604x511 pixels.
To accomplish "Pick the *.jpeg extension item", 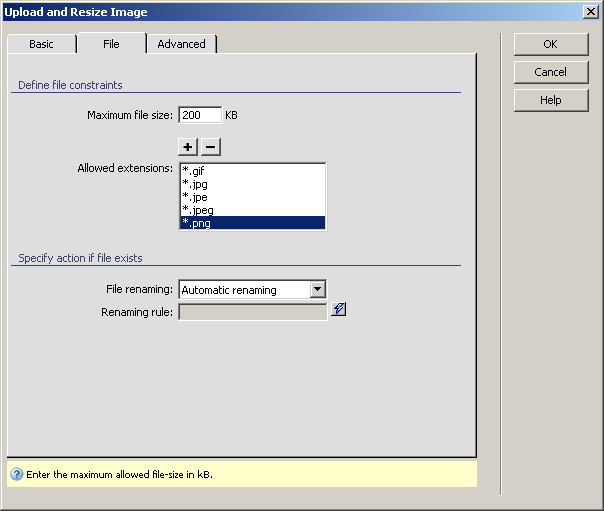I will 252,210.
